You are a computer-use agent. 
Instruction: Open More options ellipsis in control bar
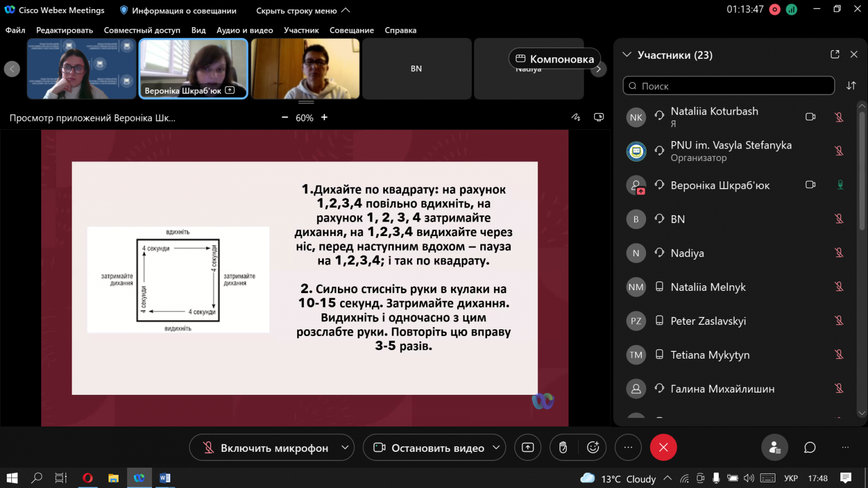coord(628,447)
